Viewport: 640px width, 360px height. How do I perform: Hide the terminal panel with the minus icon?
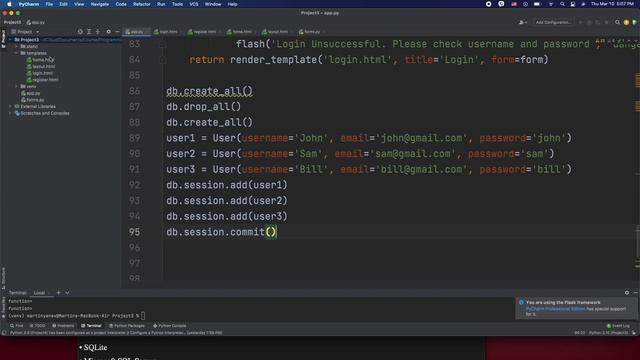coord(636,293)
